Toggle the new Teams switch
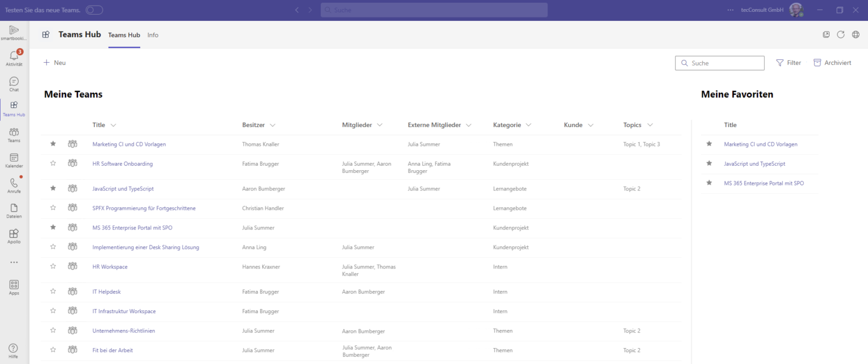The height and width of the screenshot is (364, 868). tap(94, 10)
